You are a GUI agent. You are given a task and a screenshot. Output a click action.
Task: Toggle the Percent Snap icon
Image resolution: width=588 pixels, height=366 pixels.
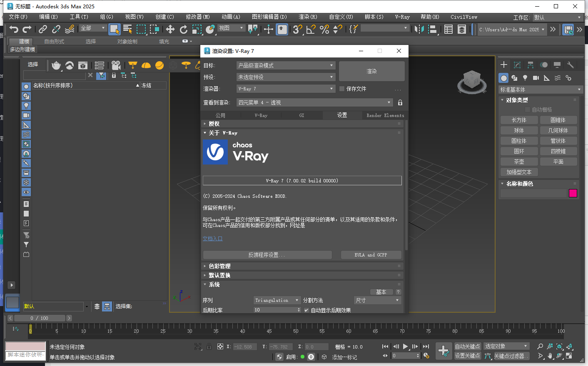coord(324,29)
